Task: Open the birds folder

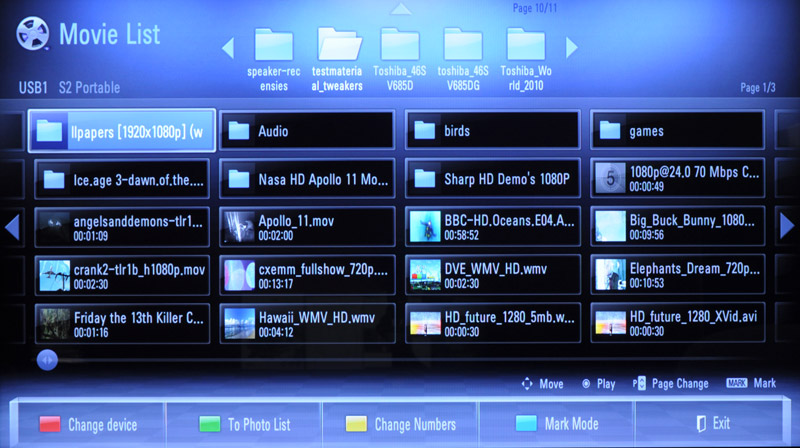Action: (492, 131)
